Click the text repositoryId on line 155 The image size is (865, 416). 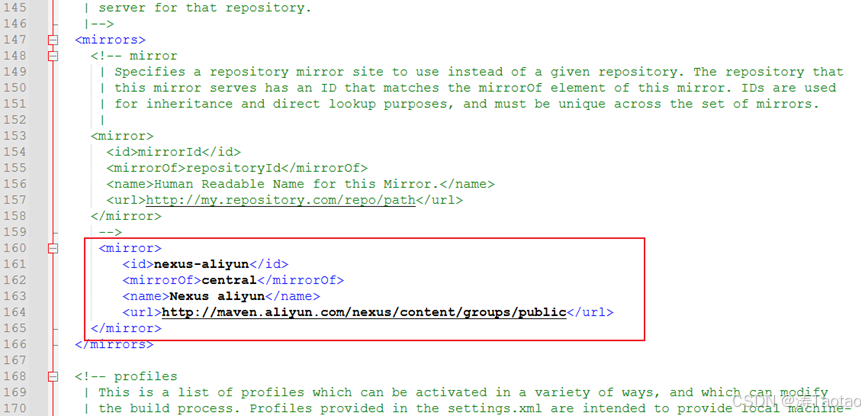(233, 168)
